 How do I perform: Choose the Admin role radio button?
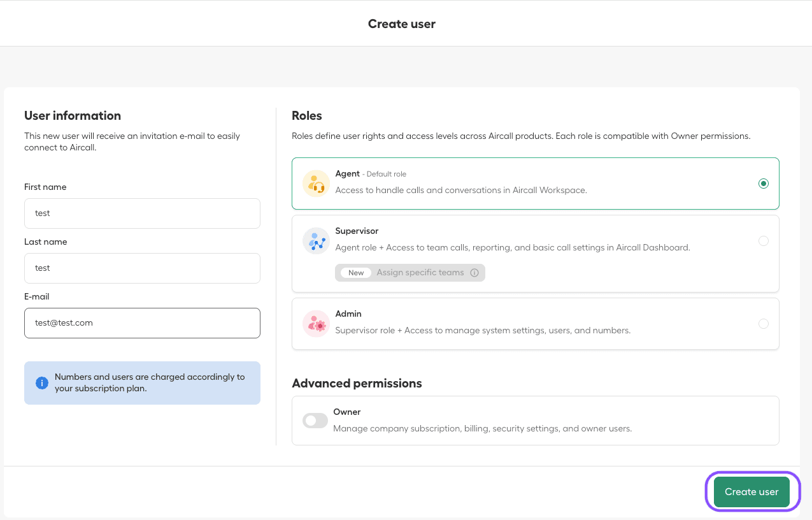point(763,324)
